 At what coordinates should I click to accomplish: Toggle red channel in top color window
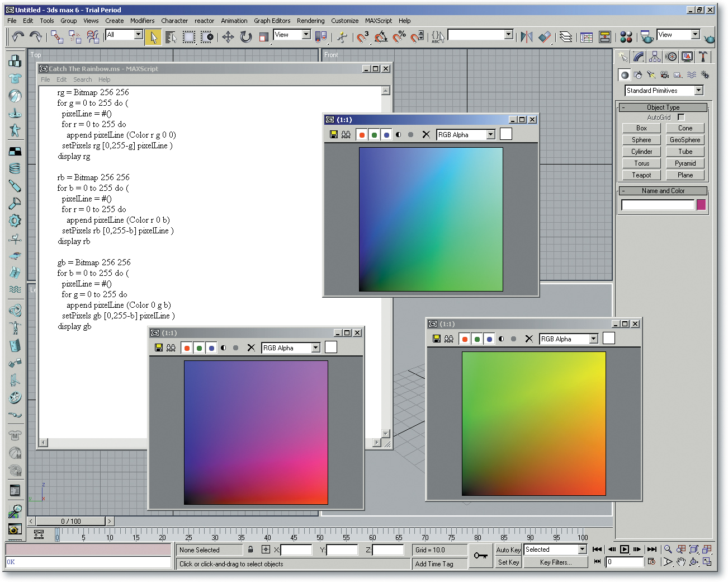click(x=362, y=134)
